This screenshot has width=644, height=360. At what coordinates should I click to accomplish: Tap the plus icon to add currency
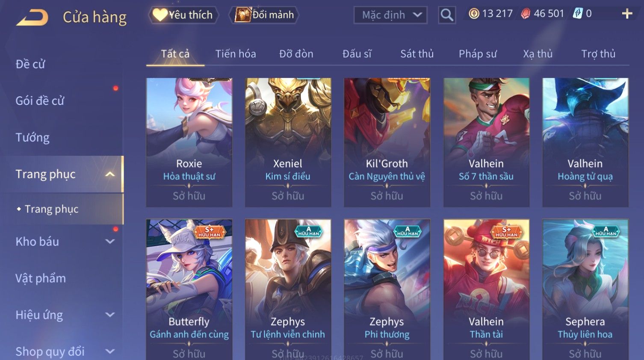627,14
